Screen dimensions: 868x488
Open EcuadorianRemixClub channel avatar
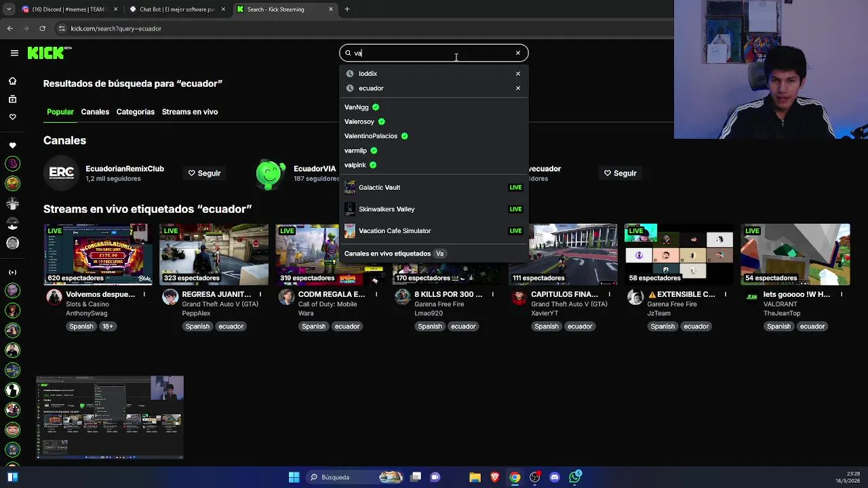61,174
